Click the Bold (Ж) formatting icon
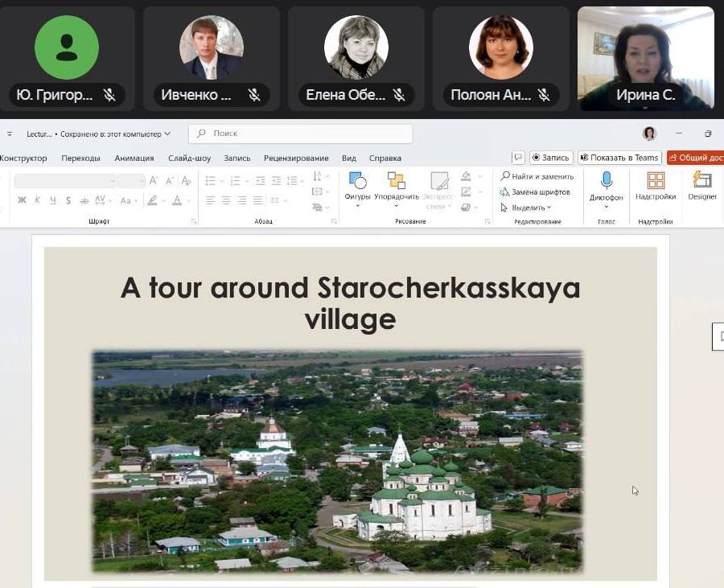 click(x=22, y=200)
